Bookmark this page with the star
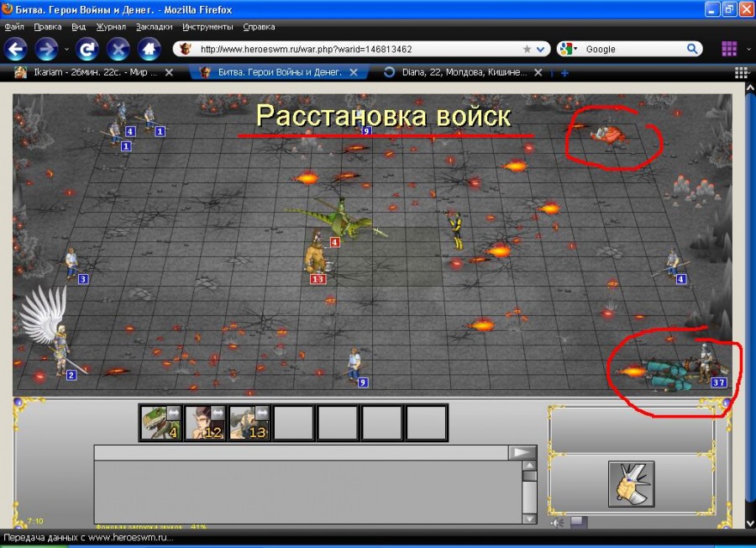Screen dimensions: 756x548 527,49
